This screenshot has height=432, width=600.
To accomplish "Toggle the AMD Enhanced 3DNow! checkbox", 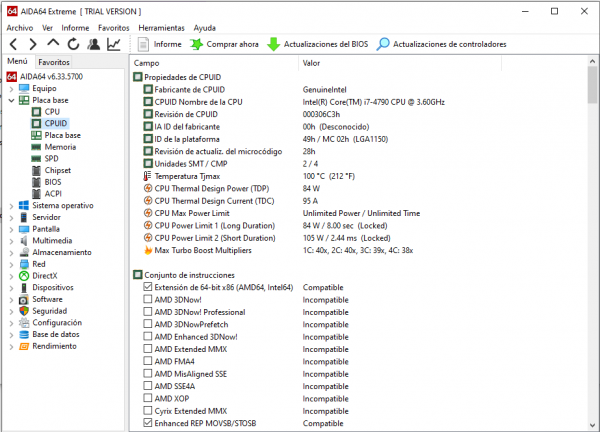I will [148, 337].
